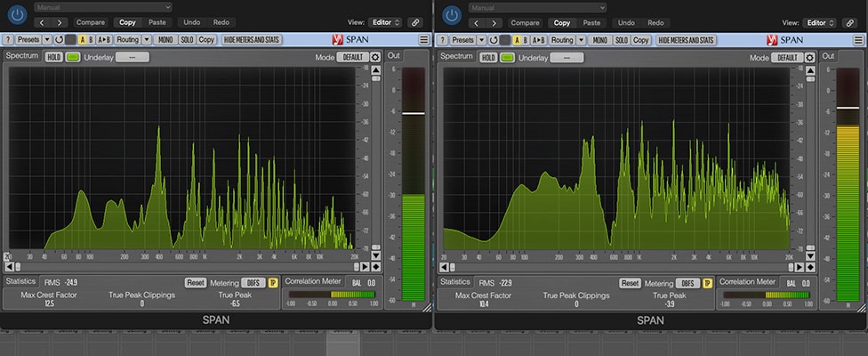868x356 pixels.
Task: Click the link icon in right SPAN header
Action: [849, 23]
